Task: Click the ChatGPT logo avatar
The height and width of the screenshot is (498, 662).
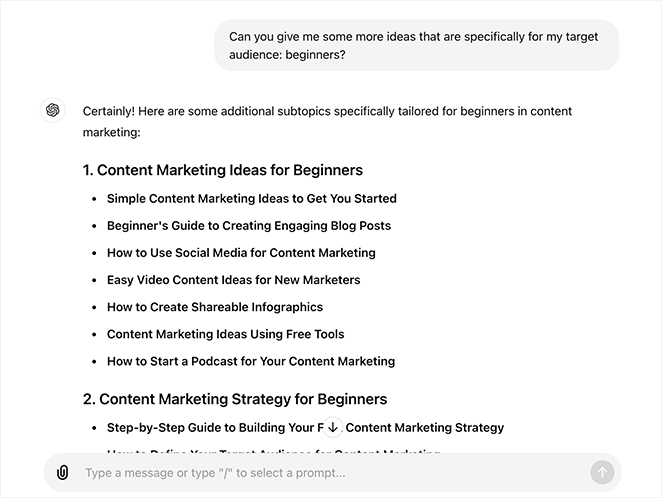Action: pos(53,110)
